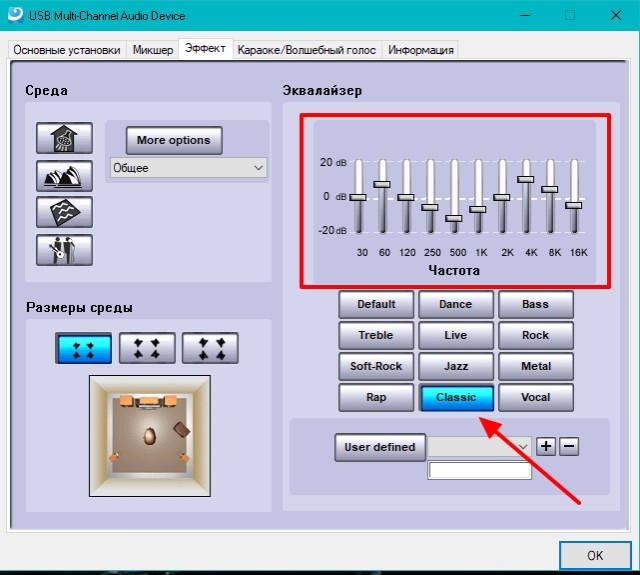Select the music pub environment icon
This screenshot has width=640, height=575.
64,250
